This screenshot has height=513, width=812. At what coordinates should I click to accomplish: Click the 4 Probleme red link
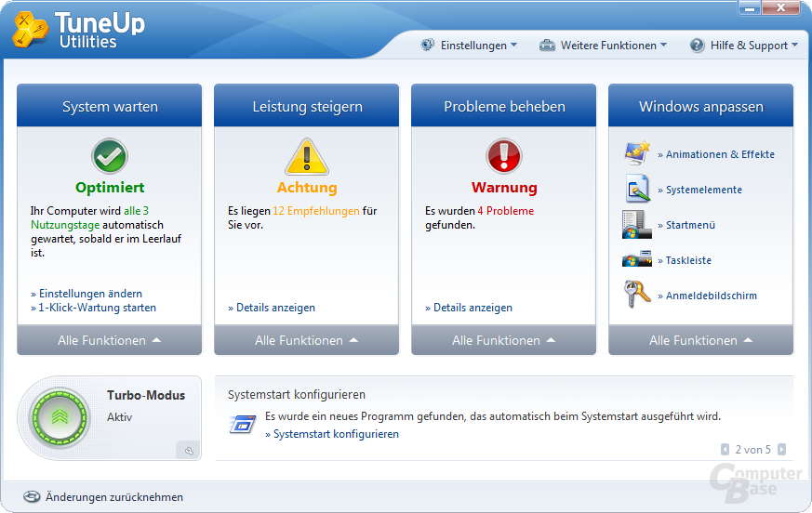[505, 211]
